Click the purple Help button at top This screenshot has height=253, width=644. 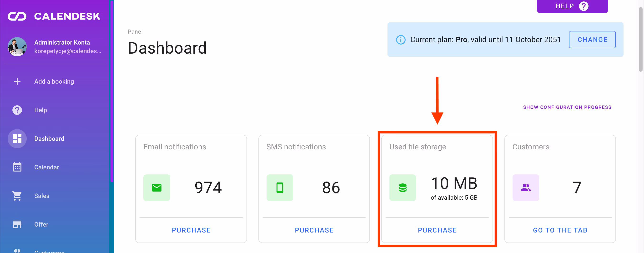pyautogui.click(x=572, y=6)
